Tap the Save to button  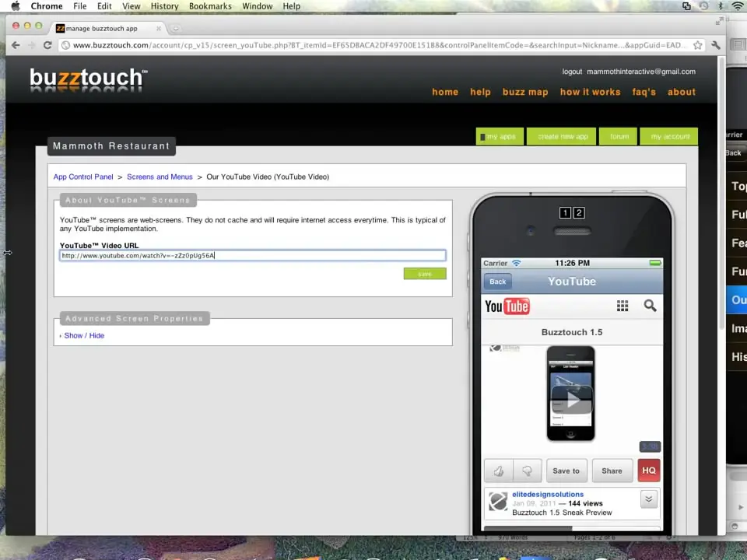coord(566,471)
